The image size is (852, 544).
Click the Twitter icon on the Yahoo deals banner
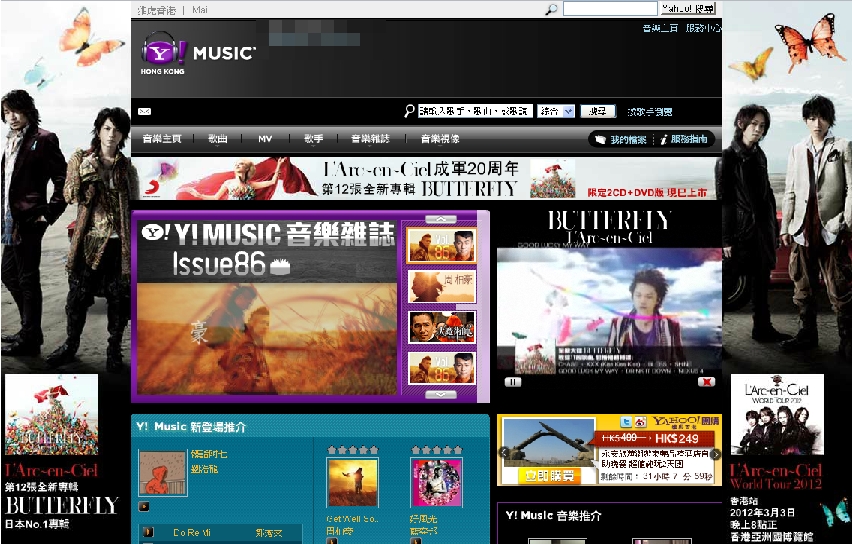click(x=626, y=422)
